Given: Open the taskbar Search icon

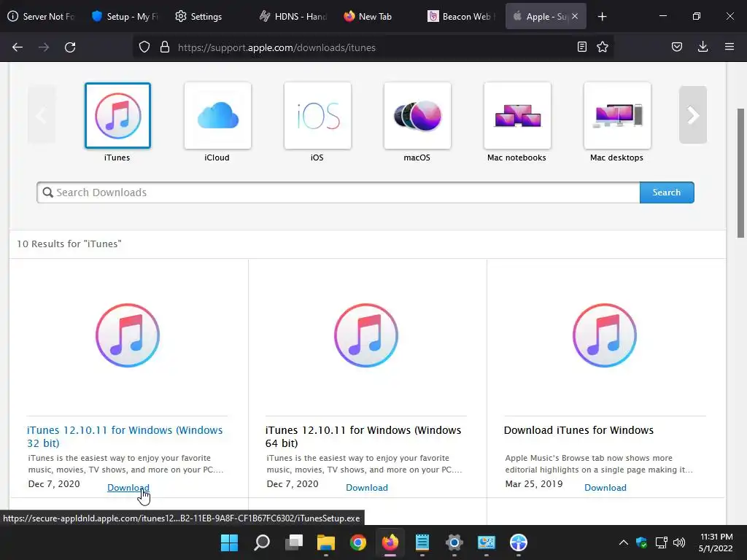Looking at the screenshot, I should (x=262, y=542).
